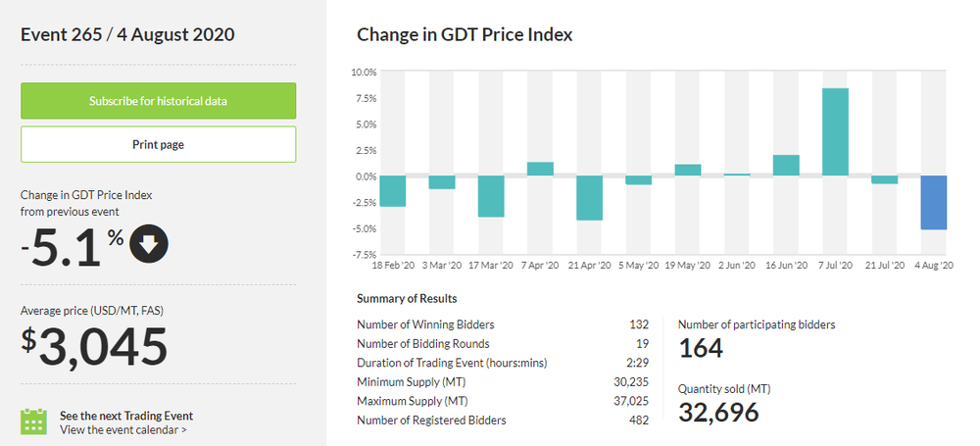Click the 5 May '20 x-axis label

[x=638, y=266]
